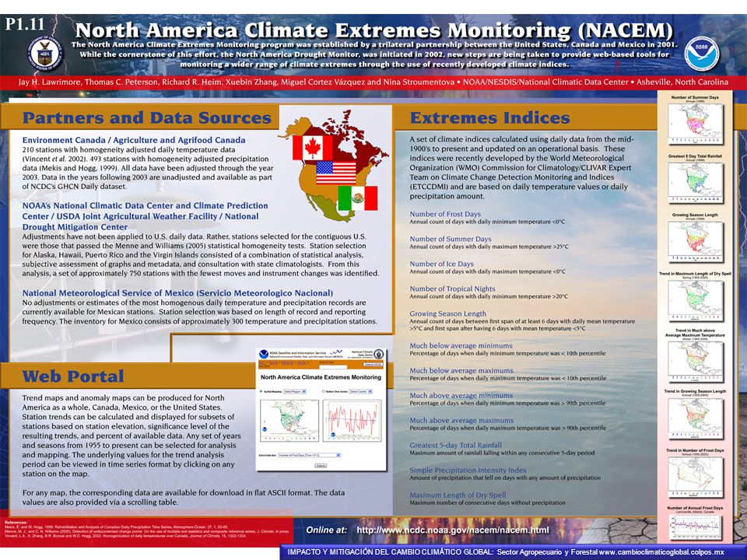Click the Number of Frost Days index title
747x560 pixels.
[445, 214]
